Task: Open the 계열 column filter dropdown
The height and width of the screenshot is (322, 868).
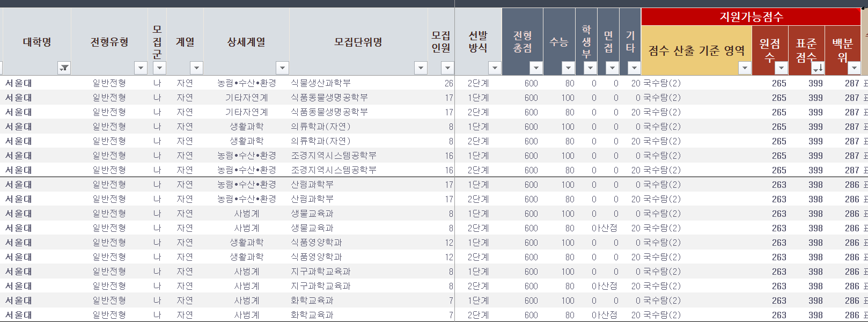Action: pyautogui.click(x=196, y=68)
